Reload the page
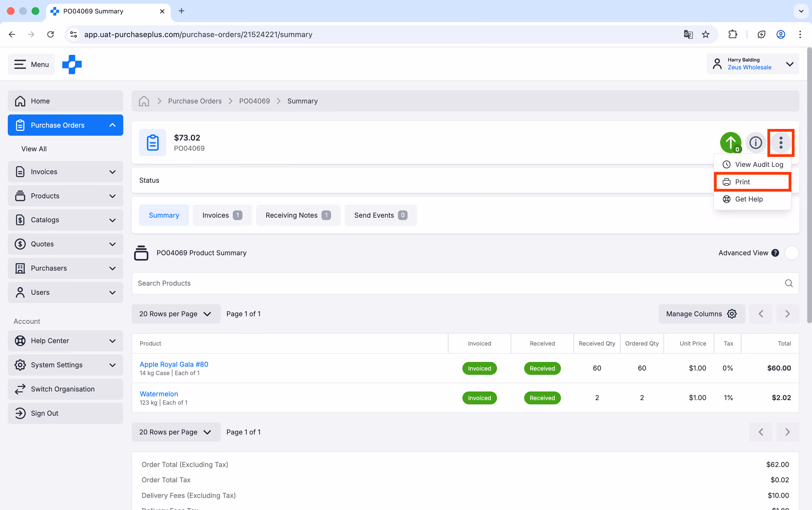 coord(51,34)
